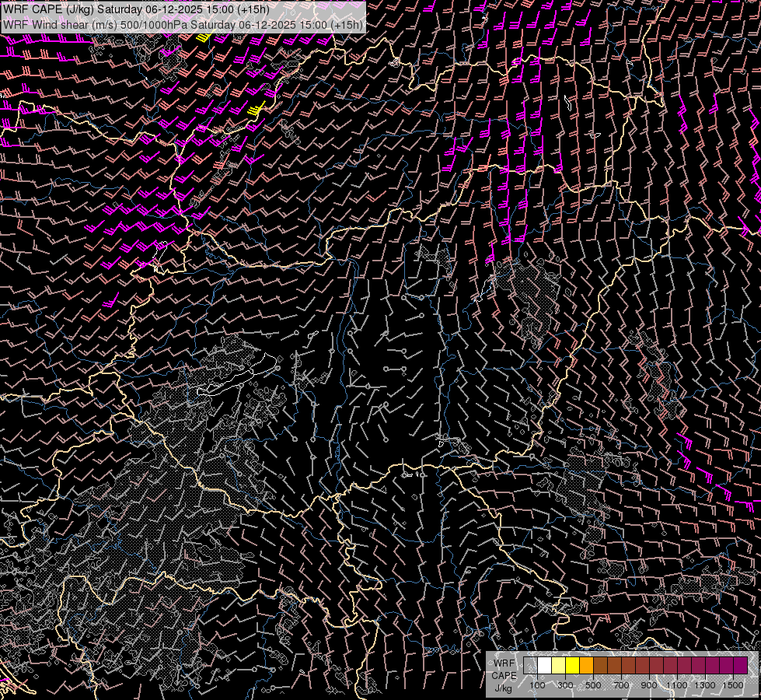The height and width of the screenshot is (700, 761).
Task: Click the lower yellow wind barb
Action: click(x=256, y=108)
